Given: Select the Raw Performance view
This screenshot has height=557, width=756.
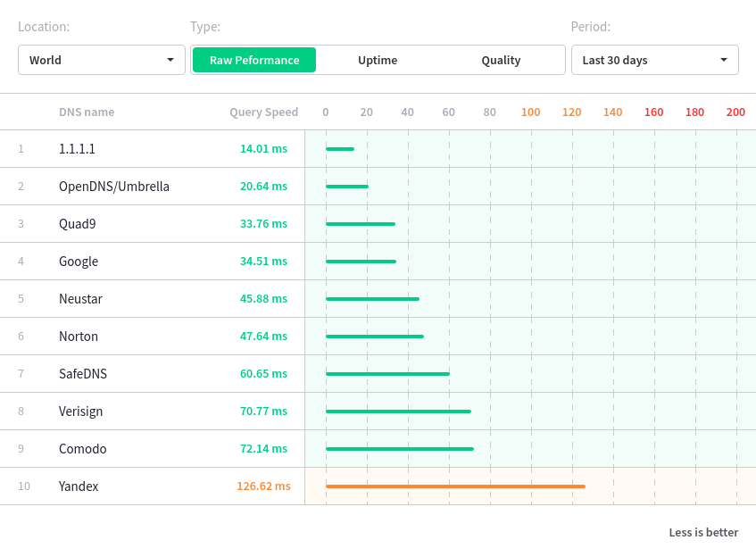Looking at the screenshot, I should click(254, 60).
